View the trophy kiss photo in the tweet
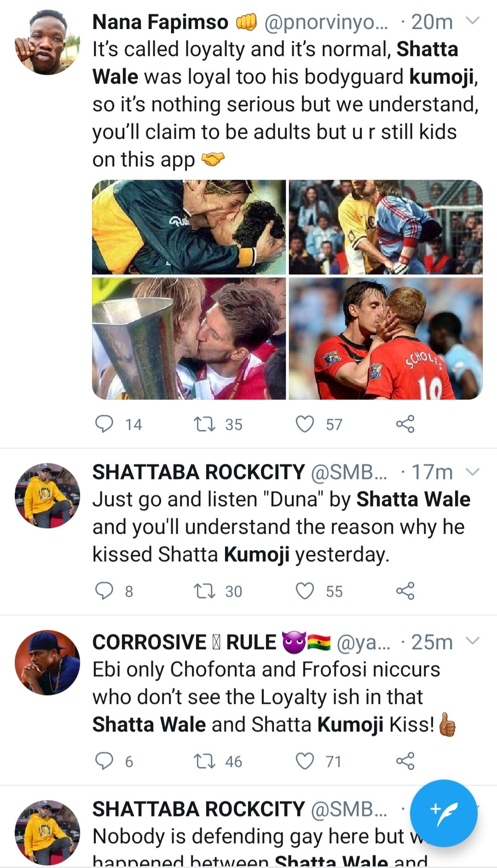Screen dimensions: 497x868 point(189,338)
